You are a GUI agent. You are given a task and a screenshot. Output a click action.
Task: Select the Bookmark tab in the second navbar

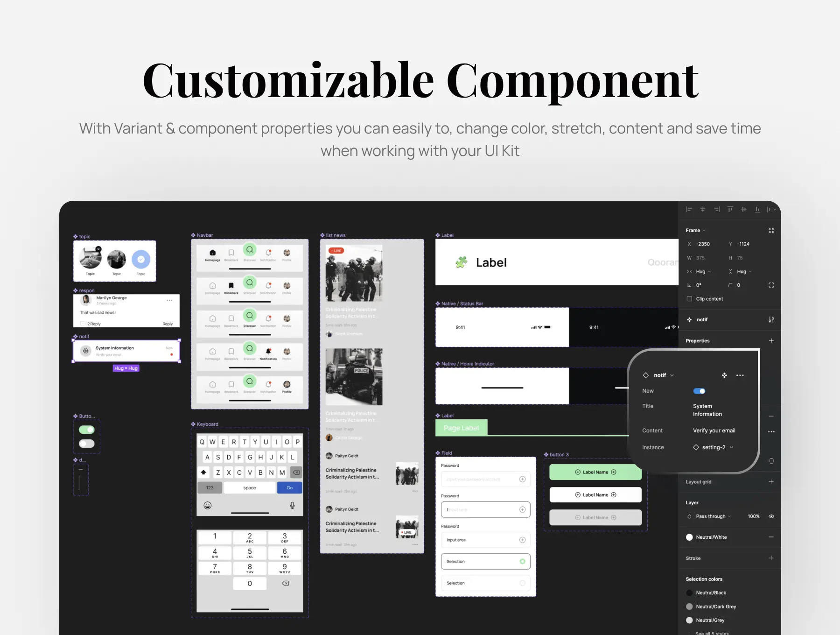(x=231, y=288)
